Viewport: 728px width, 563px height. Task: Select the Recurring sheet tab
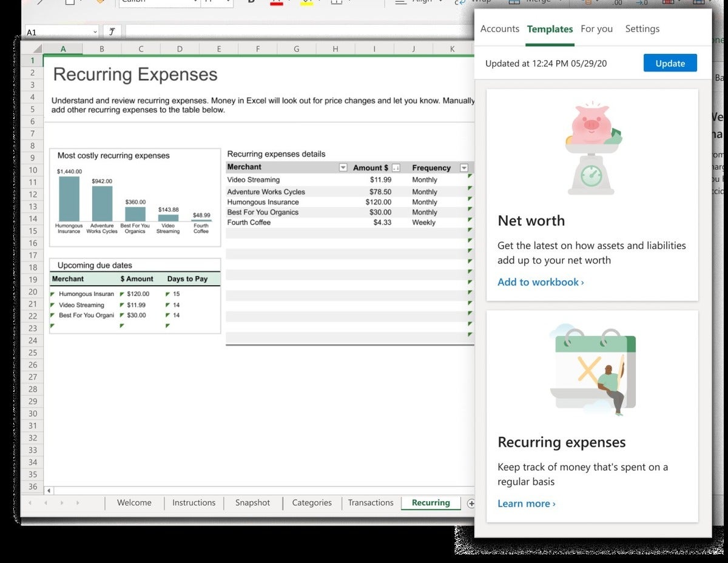pos(431,502)
